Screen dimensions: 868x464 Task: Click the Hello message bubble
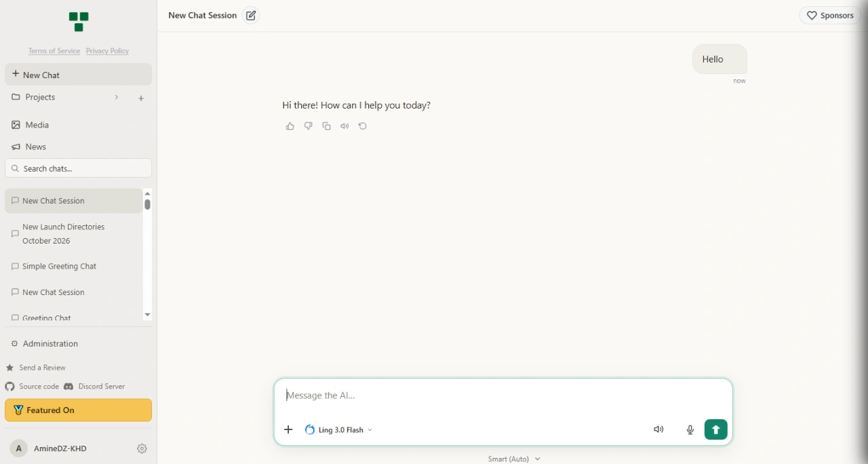pyautogui.click(x=720, y=59)
